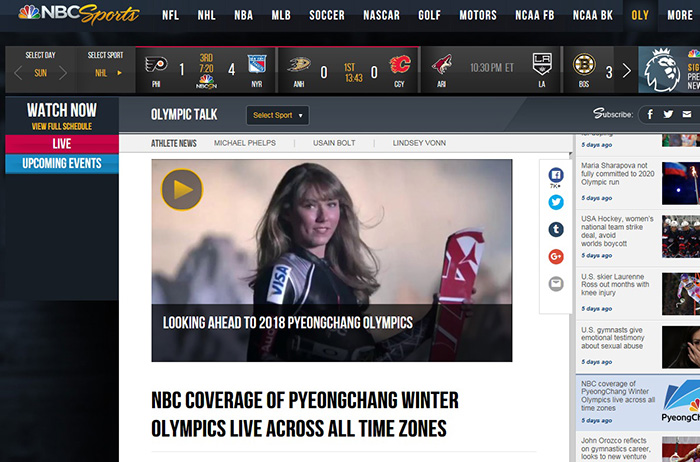This screenshot has width=700, height=462.
Task: Open the NFL section
Action: (x=170, y=15)
